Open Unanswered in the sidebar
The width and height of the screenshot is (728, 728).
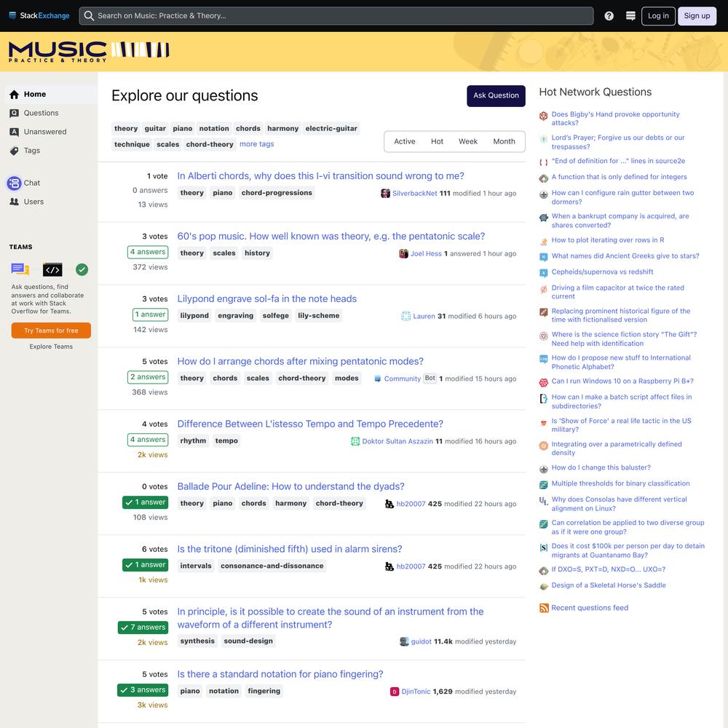pyautogui.click(x=45, y=132)
